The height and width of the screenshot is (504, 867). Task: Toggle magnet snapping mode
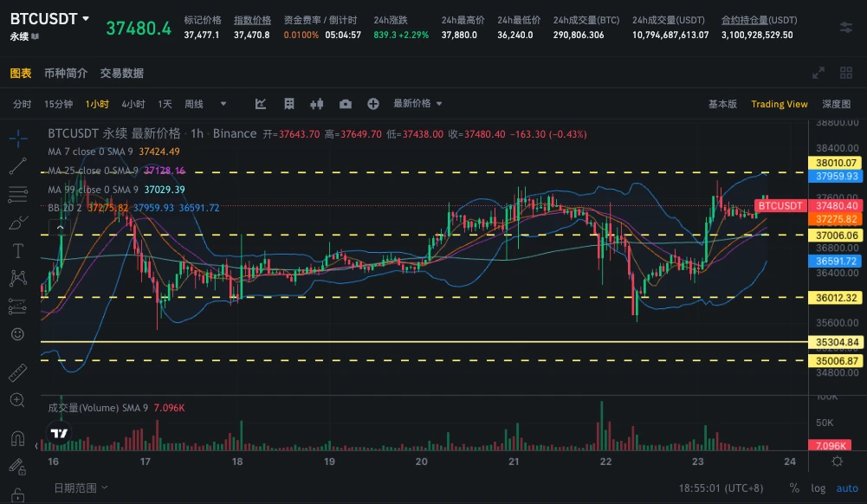click(17, 439)
